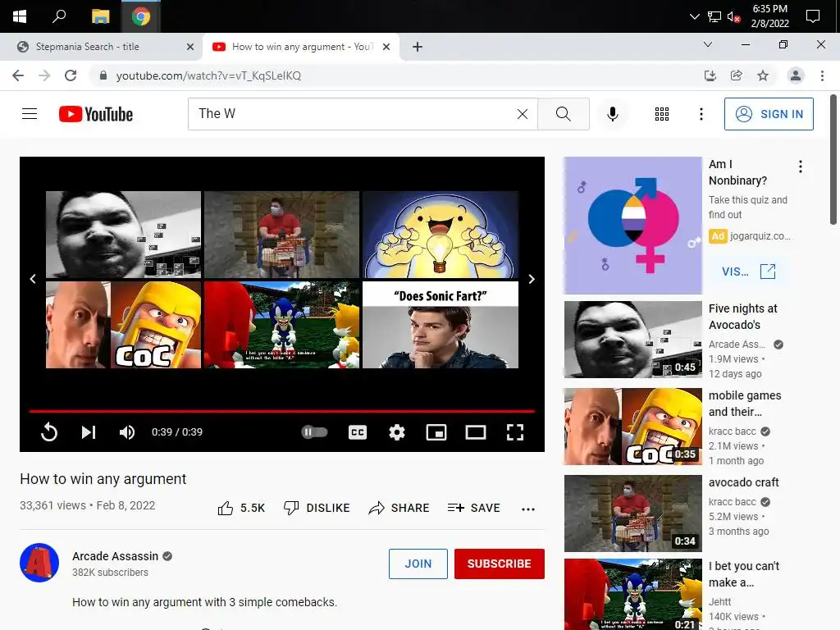Viewport: 840px width, 630px height.
Task: Go to YouTube home via logo
Action: [x=96, y=114]
